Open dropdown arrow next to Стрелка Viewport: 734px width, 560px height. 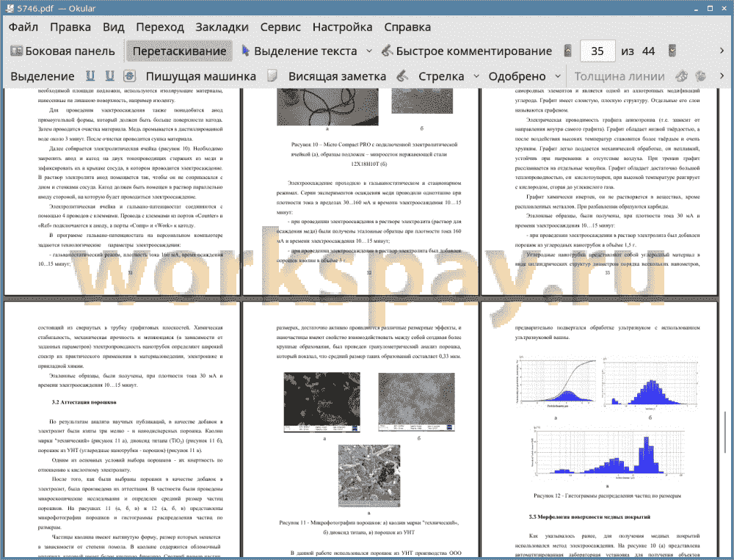[476, 76]
